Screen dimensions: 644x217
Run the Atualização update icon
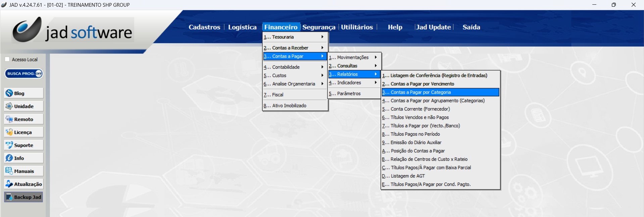[9, 184]
